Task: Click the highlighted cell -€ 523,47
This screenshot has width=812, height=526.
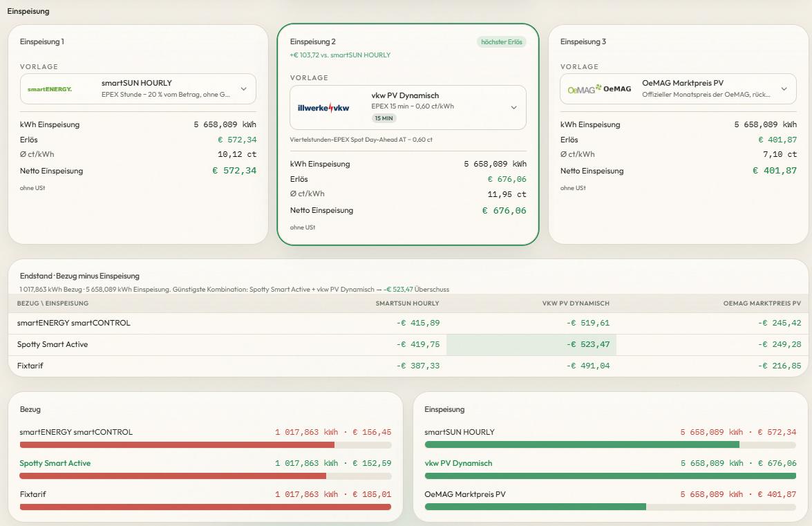Action: (x=531, y=344)
